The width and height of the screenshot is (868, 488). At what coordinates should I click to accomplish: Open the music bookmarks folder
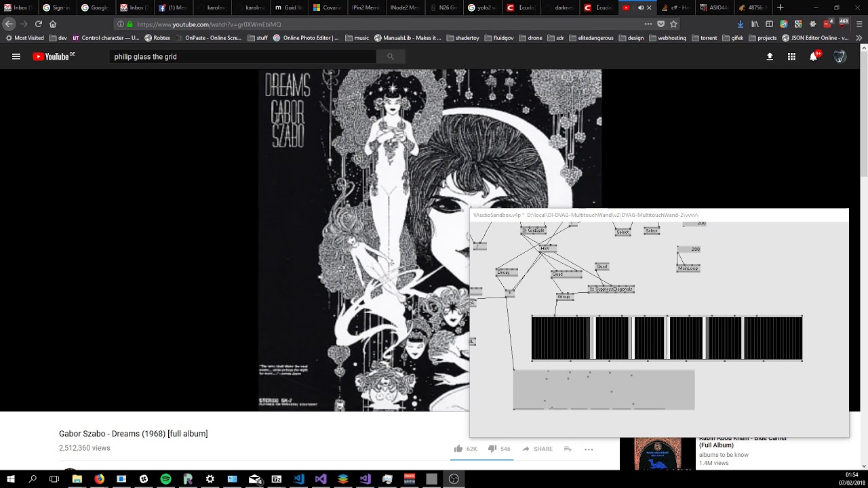pyautogui.click(x=357, y=38)
